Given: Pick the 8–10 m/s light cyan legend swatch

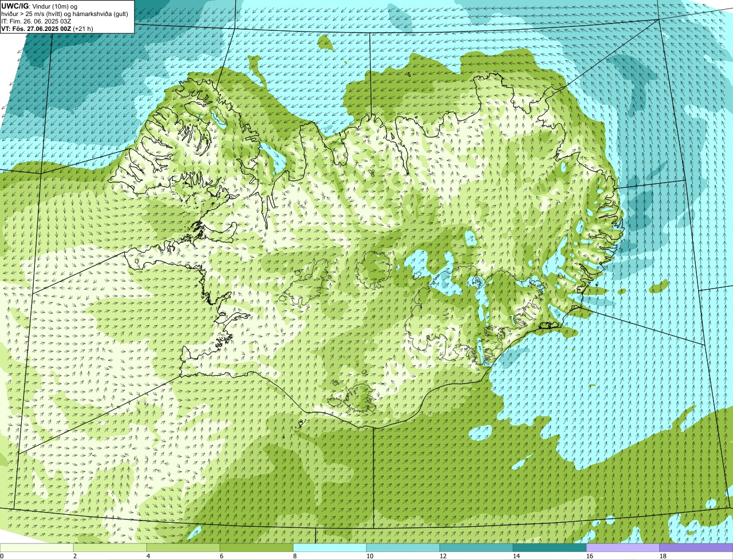Looking at the screenshot, I should tap(330, 547).
